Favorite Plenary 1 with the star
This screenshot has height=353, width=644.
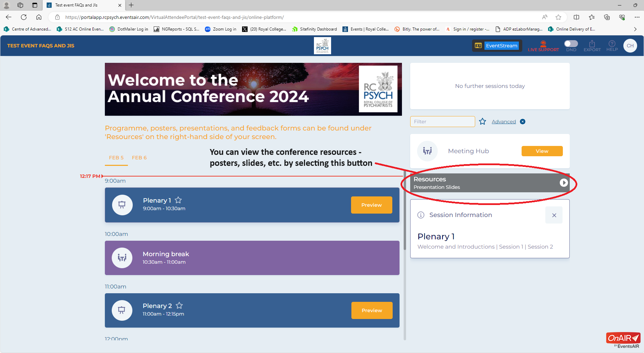pyautogui.click(x=178, y=200)
